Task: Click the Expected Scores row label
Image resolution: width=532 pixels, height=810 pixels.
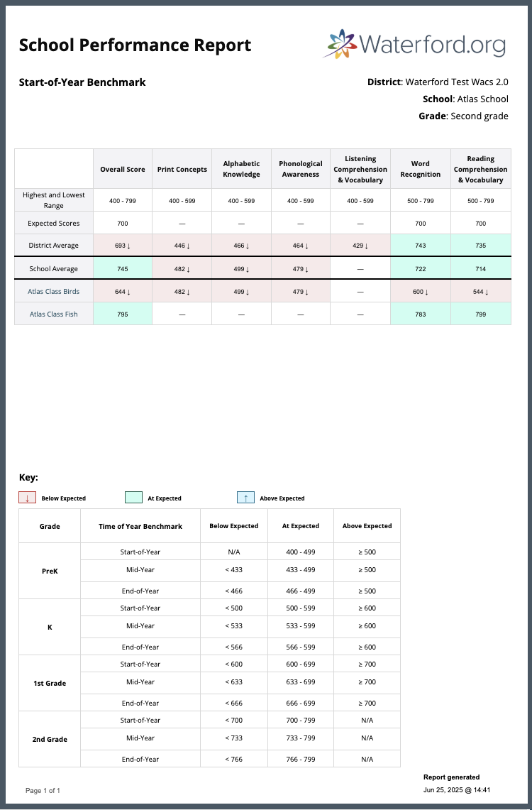Action: click(54, 223)
